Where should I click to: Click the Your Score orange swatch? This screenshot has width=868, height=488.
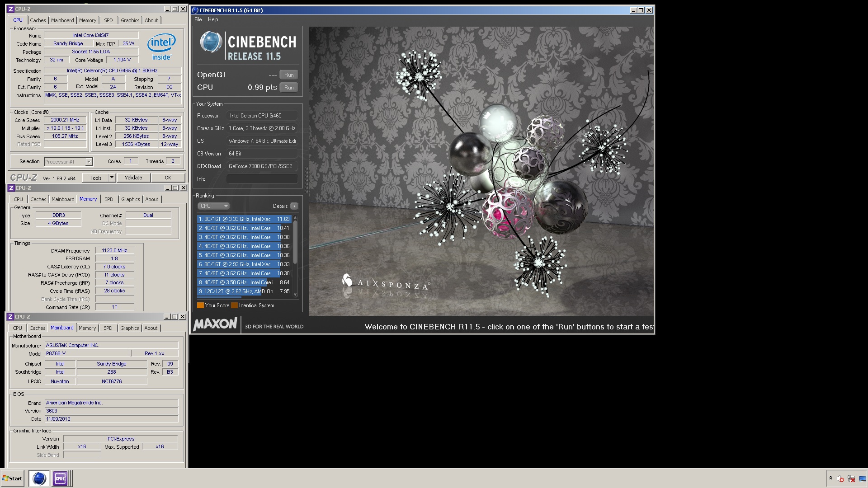click(200, 305)
